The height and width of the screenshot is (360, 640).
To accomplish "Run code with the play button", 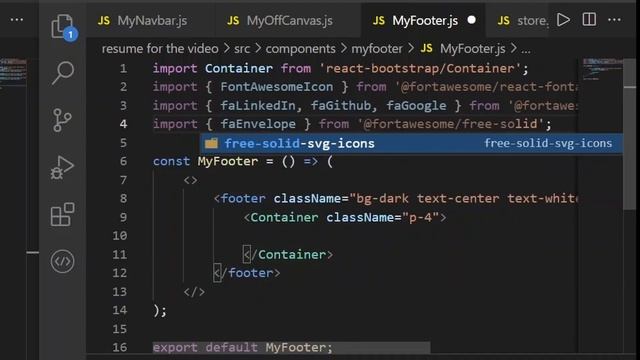I will (x=564, y=20).
